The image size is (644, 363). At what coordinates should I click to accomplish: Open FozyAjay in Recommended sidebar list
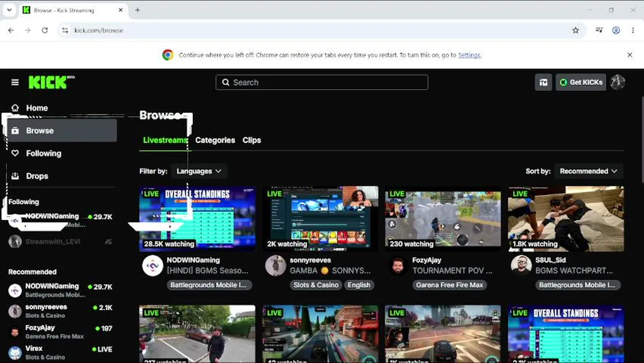(60, 331)
